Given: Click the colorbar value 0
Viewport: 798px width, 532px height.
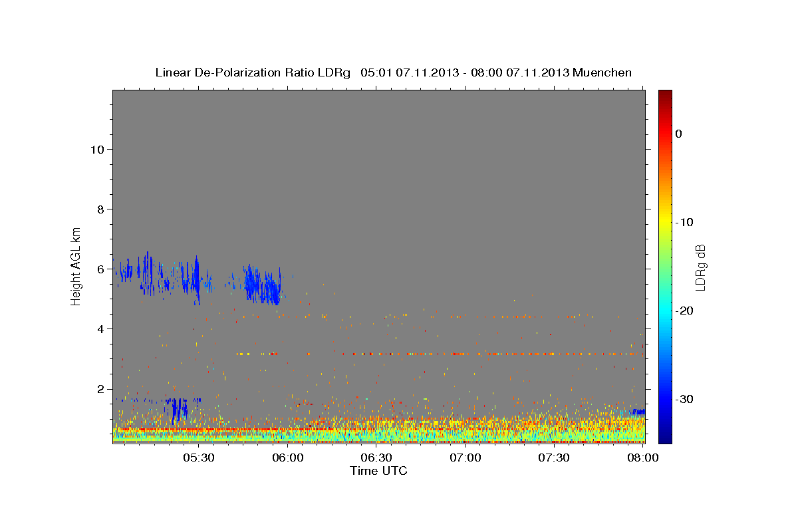Looking at the screenshot, I should 678,134.
